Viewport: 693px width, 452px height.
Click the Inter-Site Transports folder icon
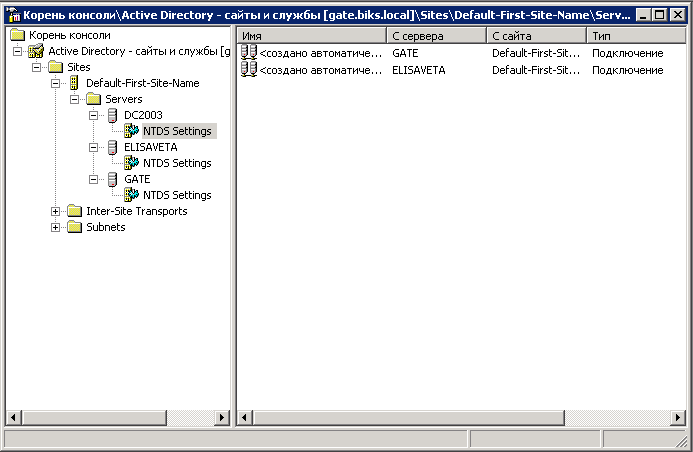click(74, 211)
